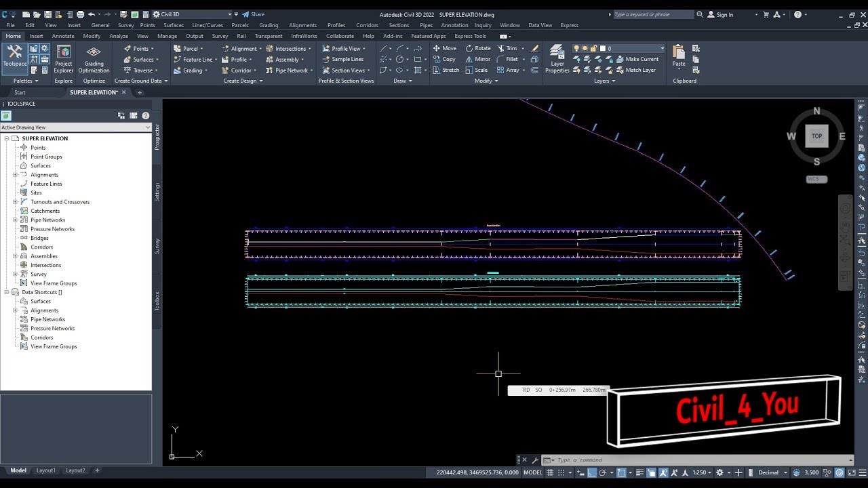Image resolution: width=868 pixels, height=488 pixels.
Task: Open Layer Properties manager
Action: [557, 59]
